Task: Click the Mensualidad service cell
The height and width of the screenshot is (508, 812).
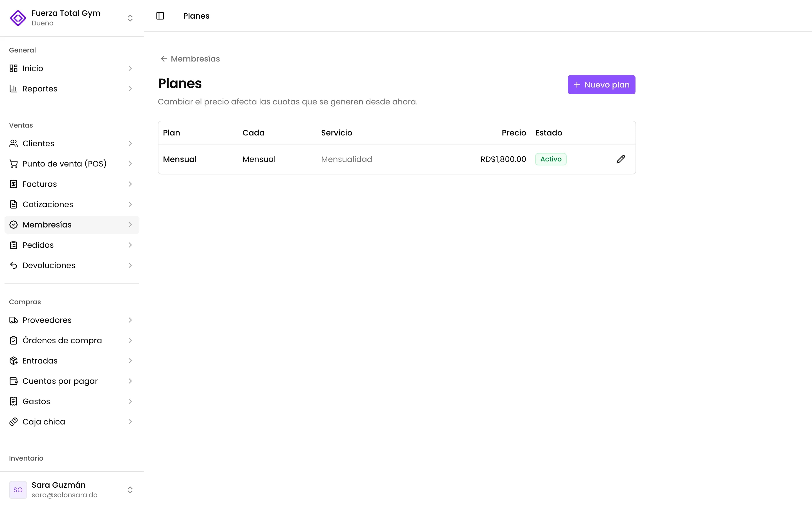Action: coord(346,159)
